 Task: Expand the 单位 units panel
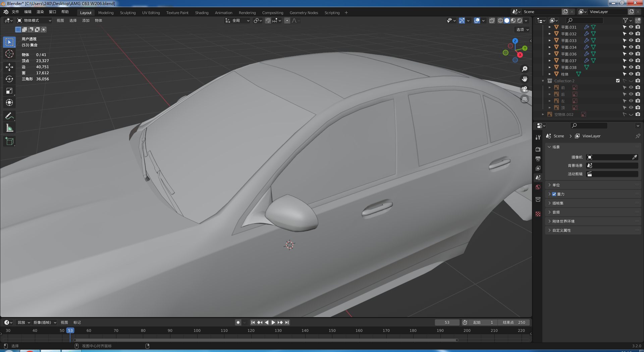(556, 185)
